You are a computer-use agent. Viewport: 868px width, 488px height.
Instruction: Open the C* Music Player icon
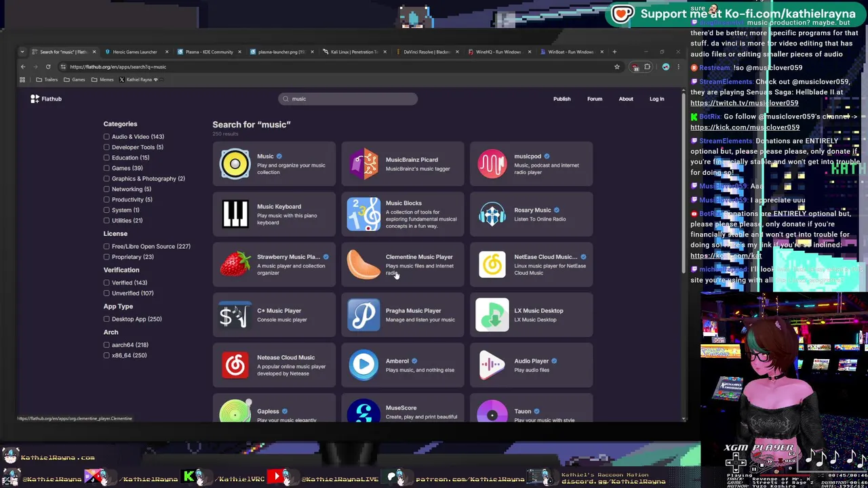[x=235, y=314]
